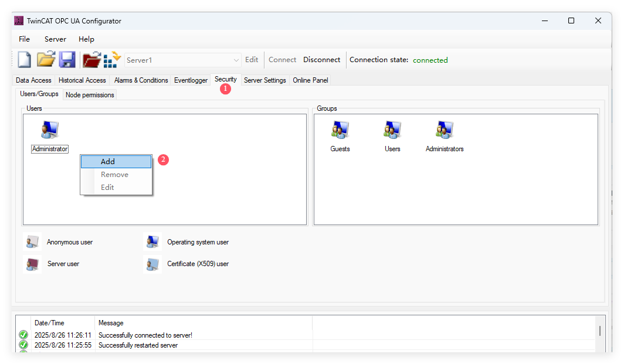Expand the Server1 dropdown list
The height and width of the screenshot is (364, 624).
[236, 60]
